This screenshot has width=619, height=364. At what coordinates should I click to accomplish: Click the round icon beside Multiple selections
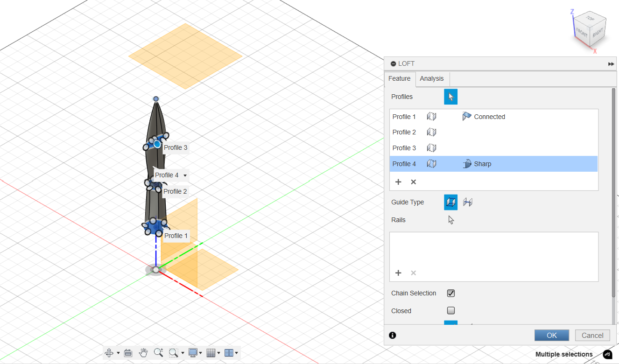607,355
